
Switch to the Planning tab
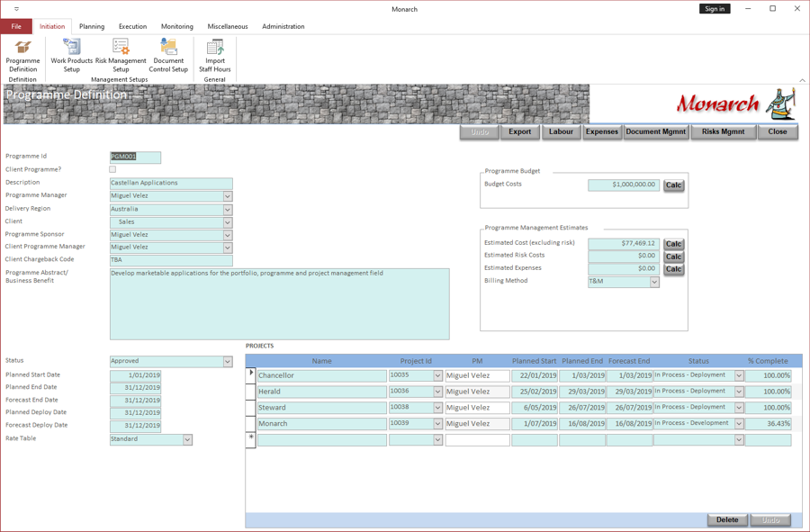[x=92, y=26]
